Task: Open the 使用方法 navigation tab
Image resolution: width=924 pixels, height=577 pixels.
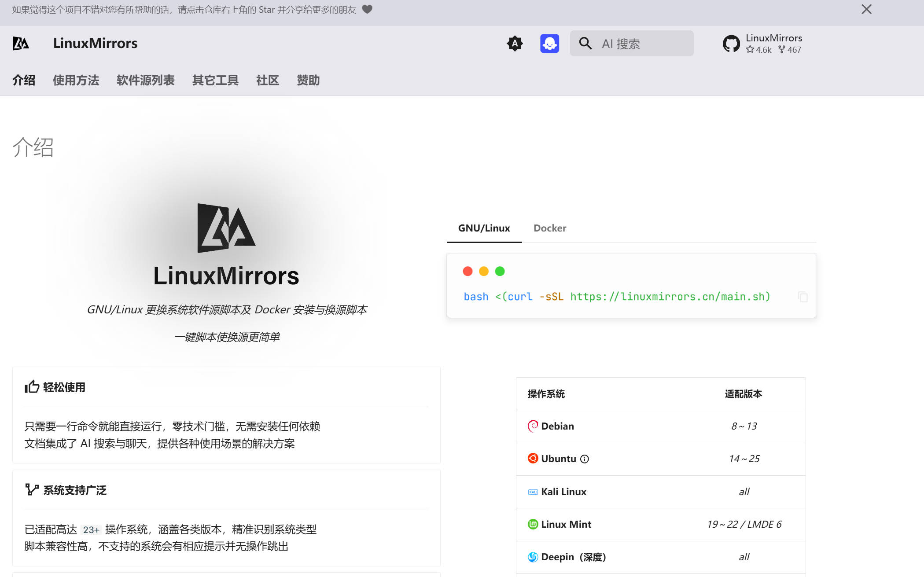Action: click(x=76, y=80)
